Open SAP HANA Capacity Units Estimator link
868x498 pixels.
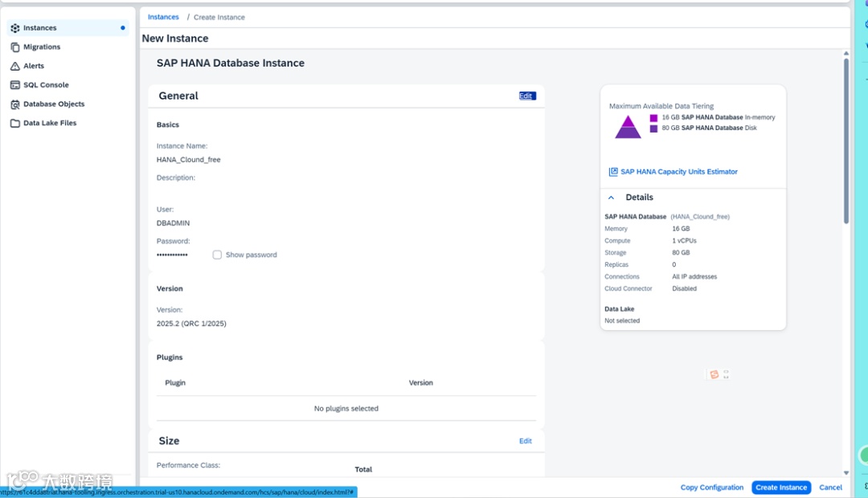tap(679, 172)
